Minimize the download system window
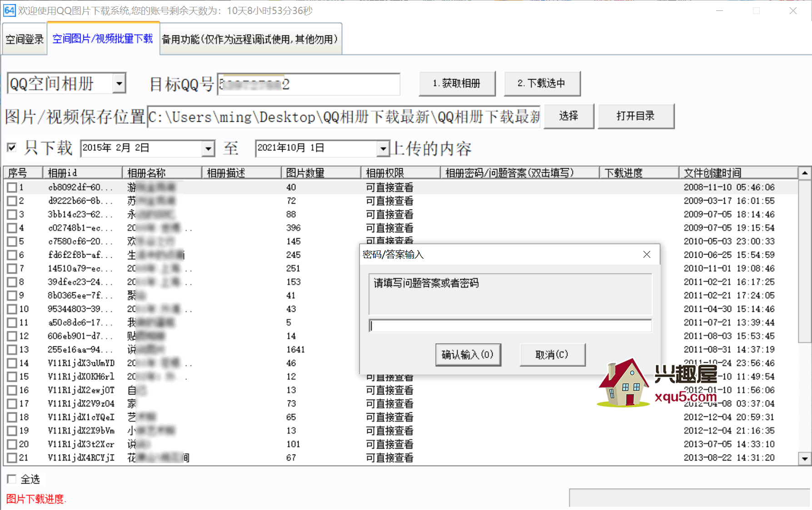Viewport: 812px width, 510px height. (719, 10)
